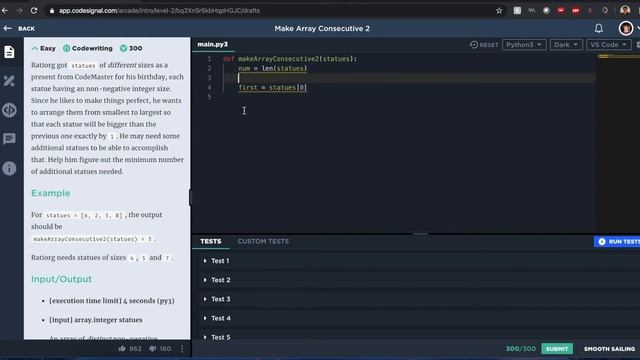The height and width of the screenshot is (360, 640).
Task: Open the comments chat bubble icon
Action: click(x=9, y=139)
